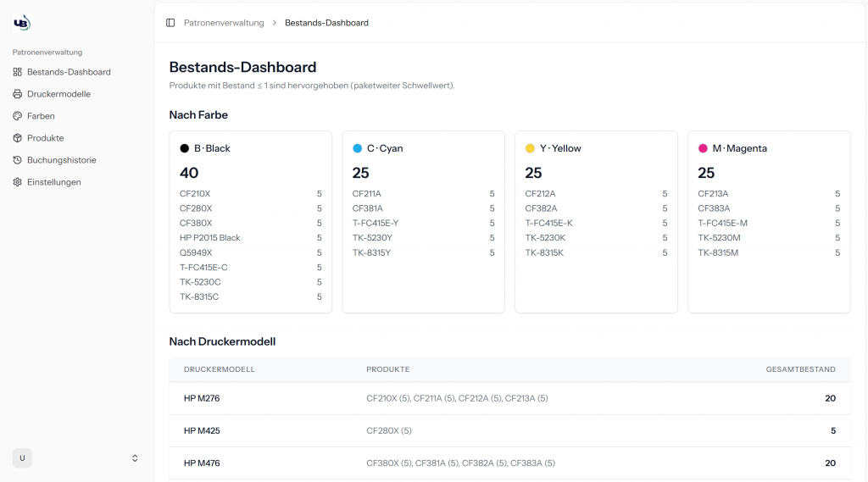
Task: Click the Druckermodelle printer icon
Action: 17,94
